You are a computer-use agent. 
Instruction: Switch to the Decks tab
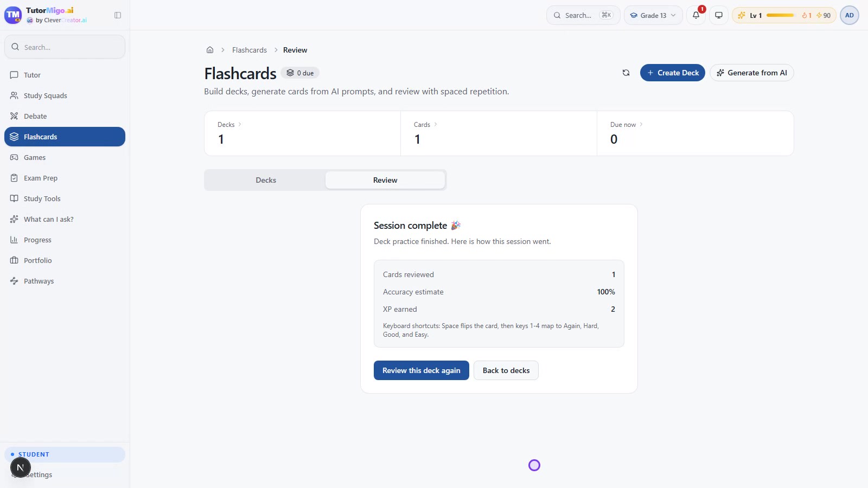pos(266,180)
